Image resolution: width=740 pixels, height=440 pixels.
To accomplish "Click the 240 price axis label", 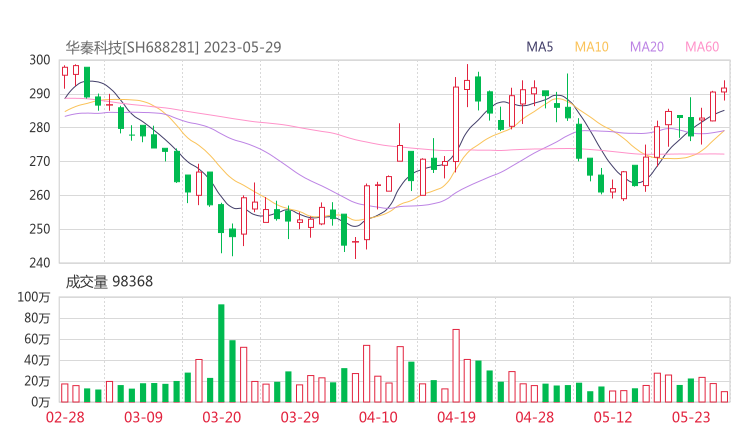I will tap(40, 262).
